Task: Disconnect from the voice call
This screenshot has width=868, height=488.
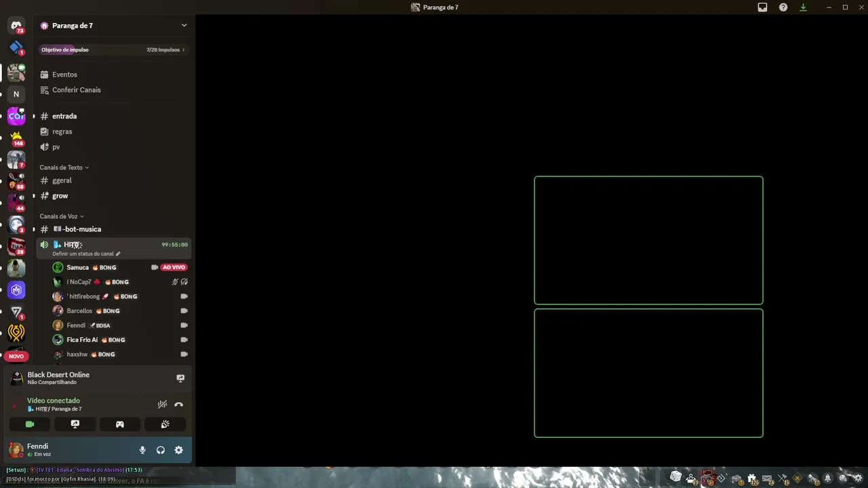Action: [x=178, y=405]
